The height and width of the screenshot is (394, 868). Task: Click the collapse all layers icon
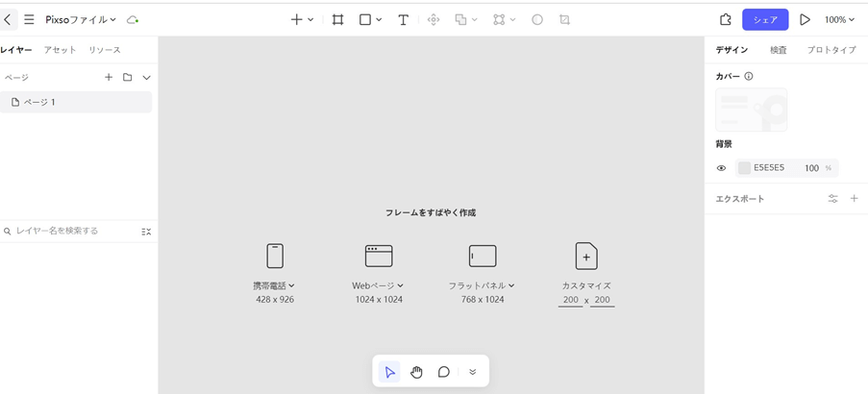tap(146, 232)
